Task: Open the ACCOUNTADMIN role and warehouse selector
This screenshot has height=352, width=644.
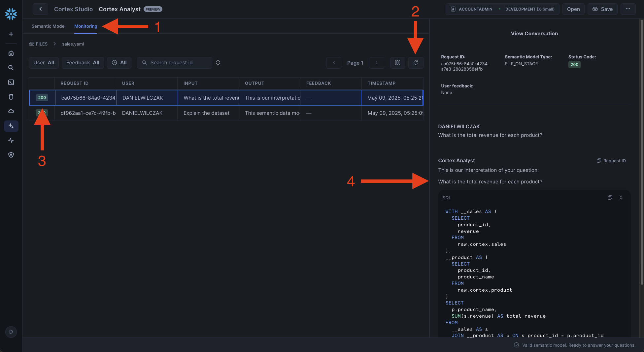Action: tap(502, 9)
